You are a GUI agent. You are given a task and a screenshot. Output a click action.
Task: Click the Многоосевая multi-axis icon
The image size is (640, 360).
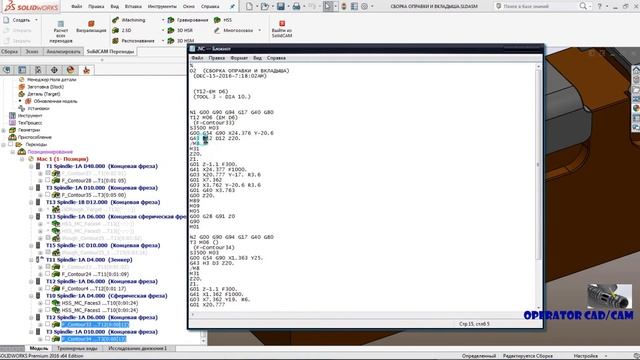[217, 30]
